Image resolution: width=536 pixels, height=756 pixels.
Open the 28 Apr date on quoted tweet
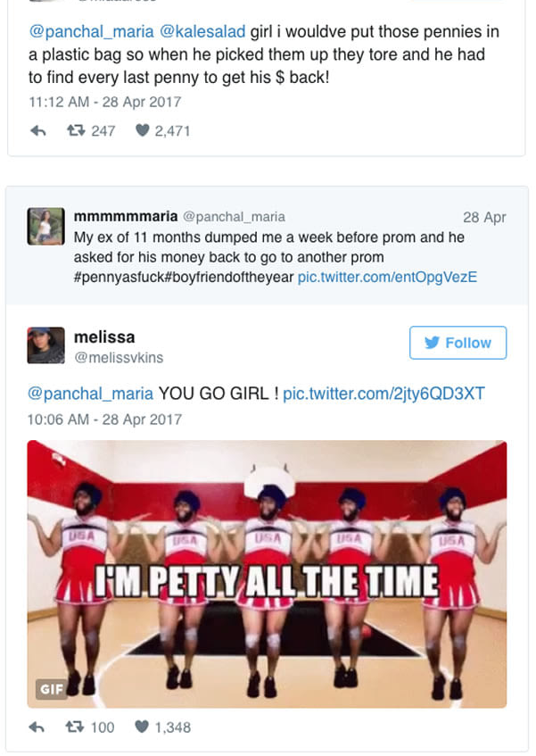(x=484, y=217)
